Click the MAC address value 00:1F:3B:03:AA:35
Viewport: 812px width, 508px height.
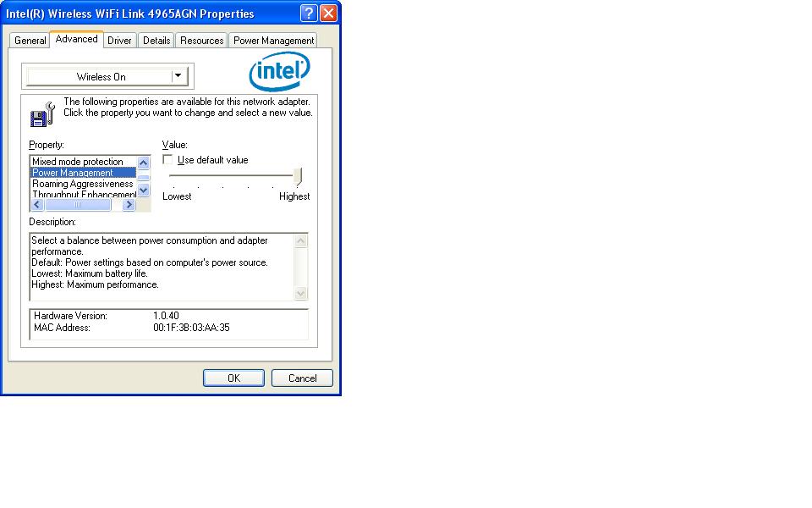point(192,328)
